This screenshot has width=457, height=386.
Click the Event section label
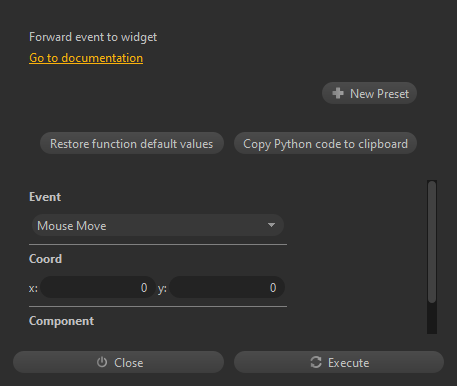(x=45, y=197)
